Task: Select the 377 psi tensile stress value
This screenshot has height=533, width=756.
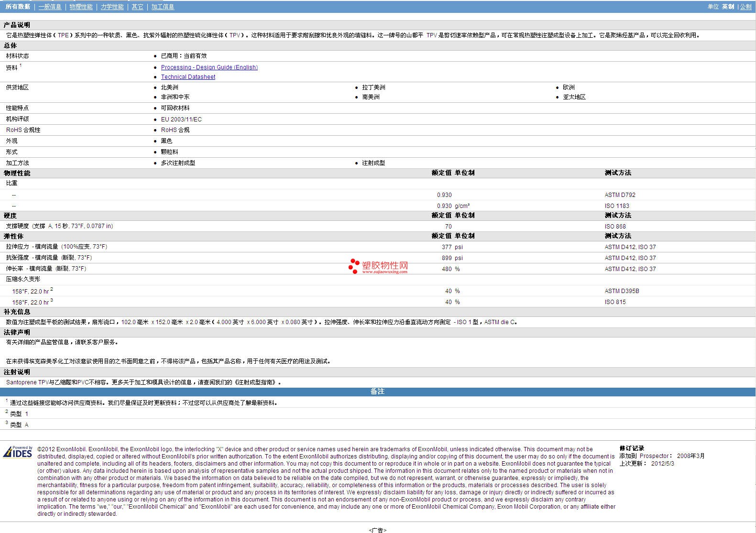Action: (x=452, y=247)
